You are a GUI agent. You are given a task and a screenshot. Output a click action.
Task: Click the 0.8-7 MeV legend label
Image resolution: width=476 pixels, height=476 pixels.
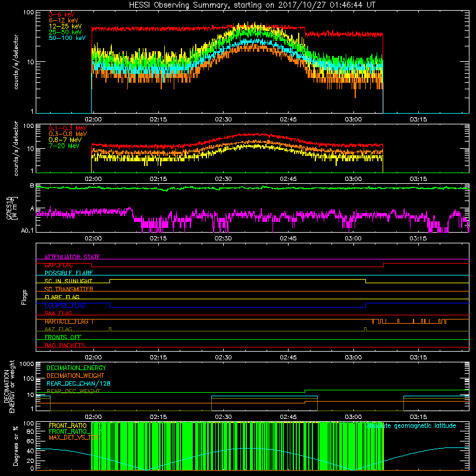tap(65, 140)
